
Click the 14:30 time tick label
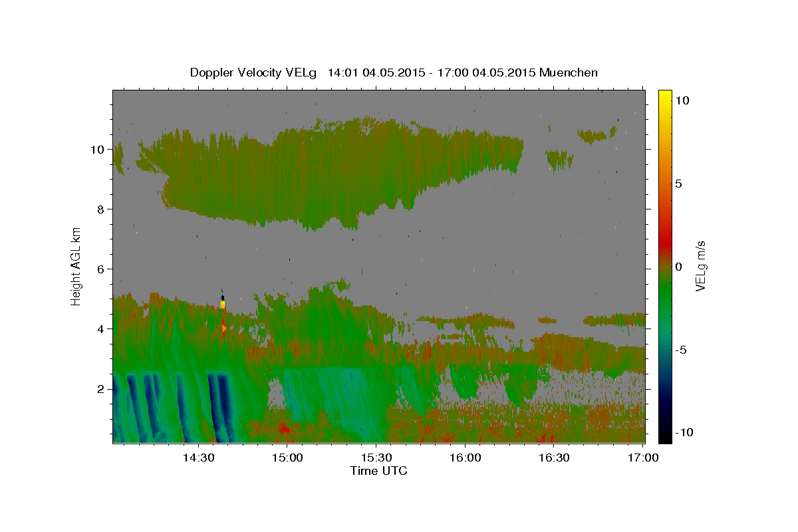[x=198, y=458]
